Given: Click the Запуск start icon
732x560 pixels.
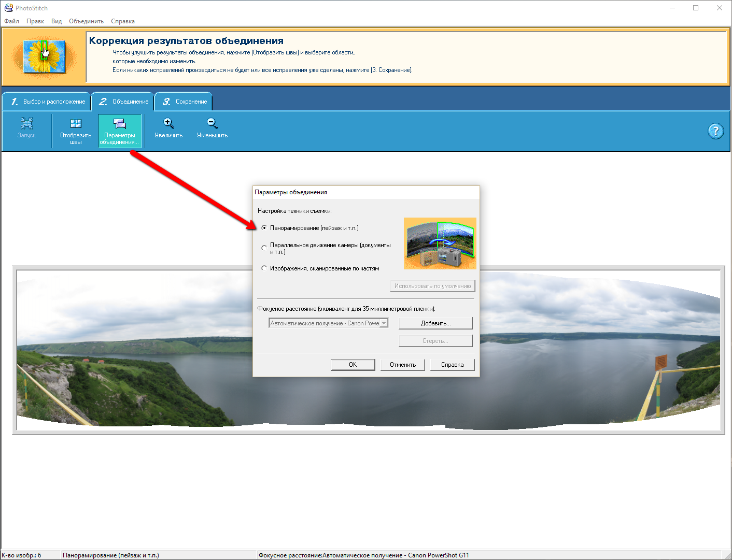Looking at the screenshot, I should pyautogui.click(x=26, y=123).
